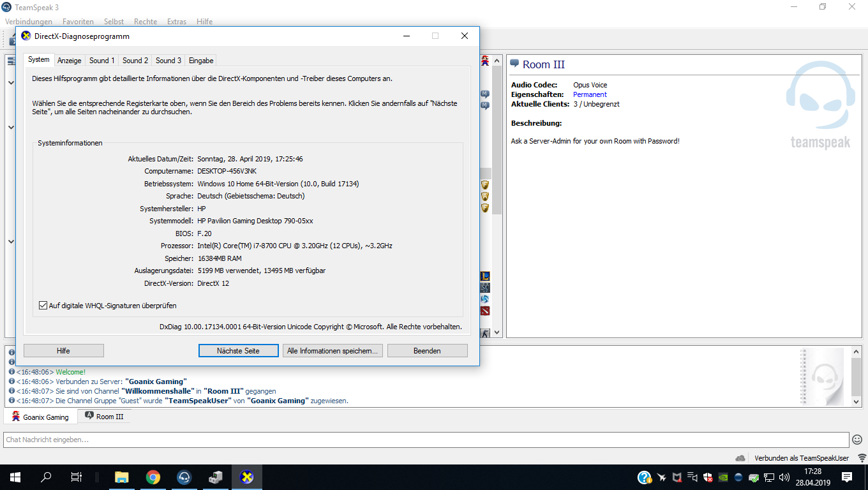Click the McAfee tray icon

(677, 477)
